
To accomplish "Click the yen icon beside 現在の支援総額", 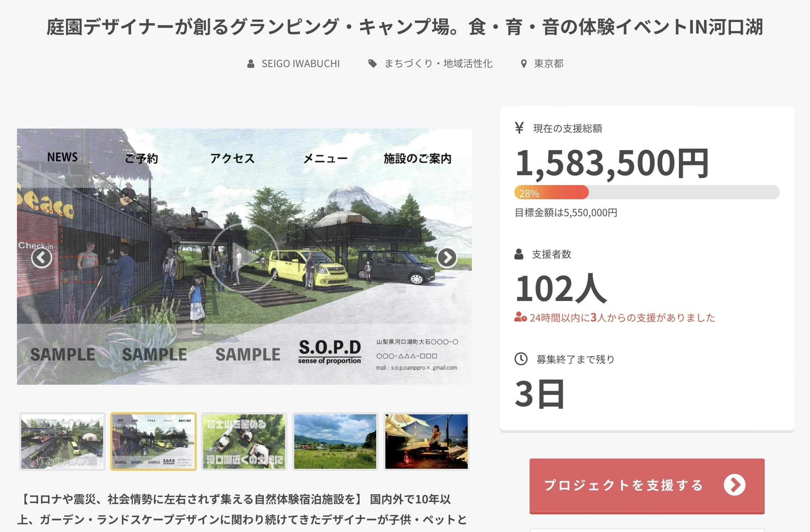I will pos(519,128).
